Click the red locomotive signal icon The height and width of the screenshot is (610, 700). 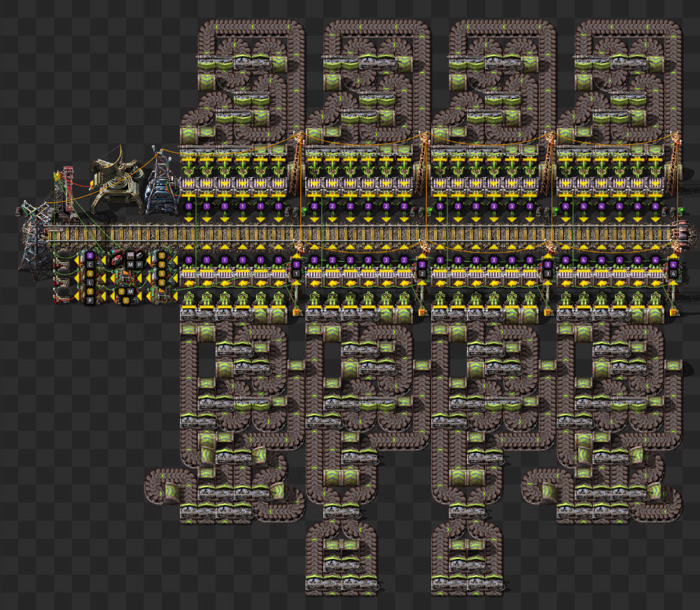(x=118, y=261)
